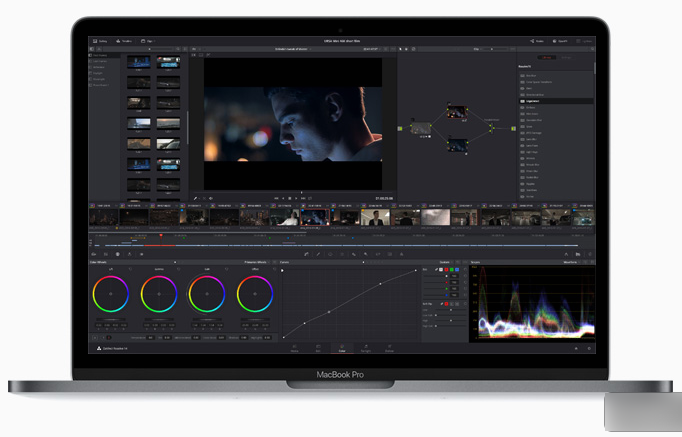682x437 pixels.
Task: Reset the Gamma color wheel
Action: 178,269
